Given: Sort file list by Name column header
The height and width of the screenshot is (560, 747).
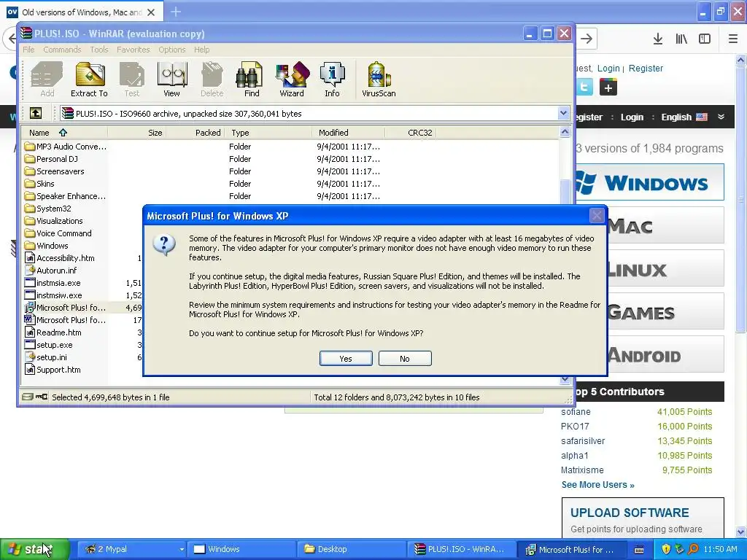Looking at the screenshot, I should (64, 133).
